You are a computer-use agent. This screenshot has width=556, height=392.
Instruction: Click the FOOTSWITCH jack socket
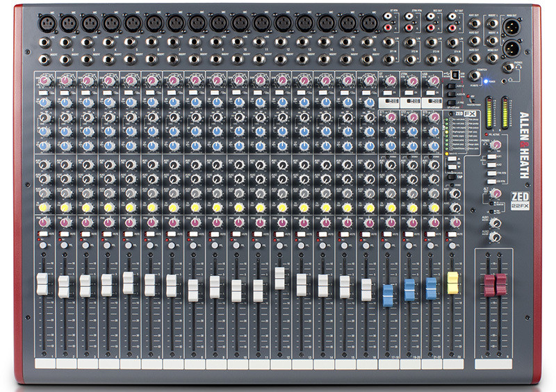point(475,76)
